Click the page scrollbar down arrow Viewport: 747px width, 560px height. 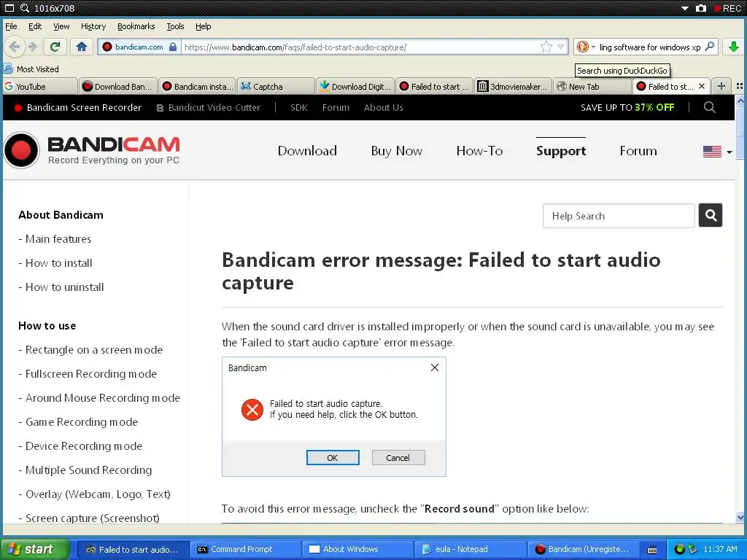tap(740, 517)
